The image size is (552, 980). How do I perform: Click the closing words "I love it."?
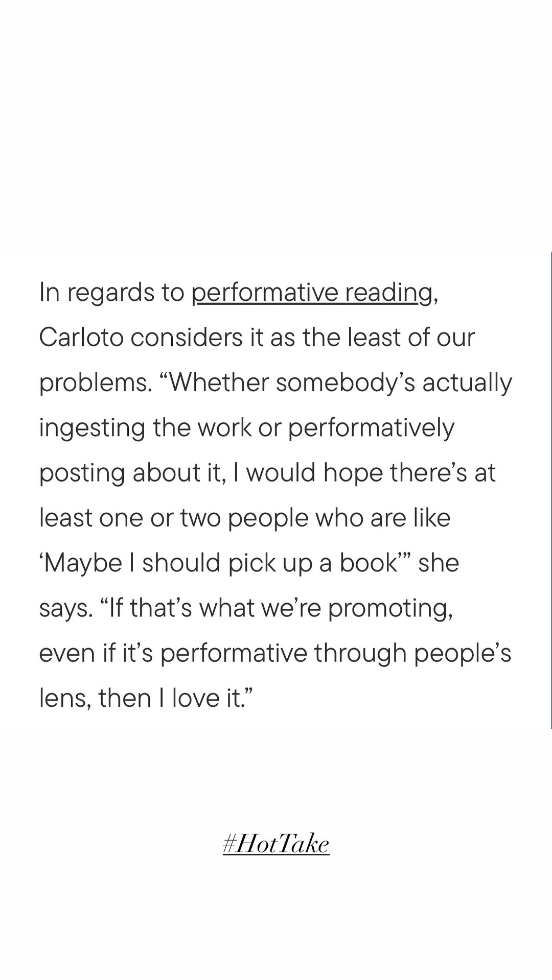pos(206,698)
